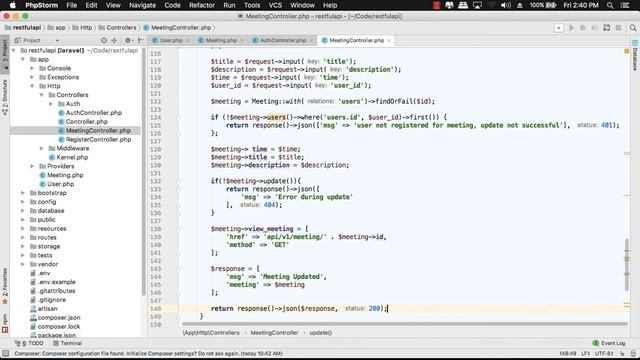Click the project panel vertical scrollbar
The height and width of the screenshot is (360, 640).
144,171
